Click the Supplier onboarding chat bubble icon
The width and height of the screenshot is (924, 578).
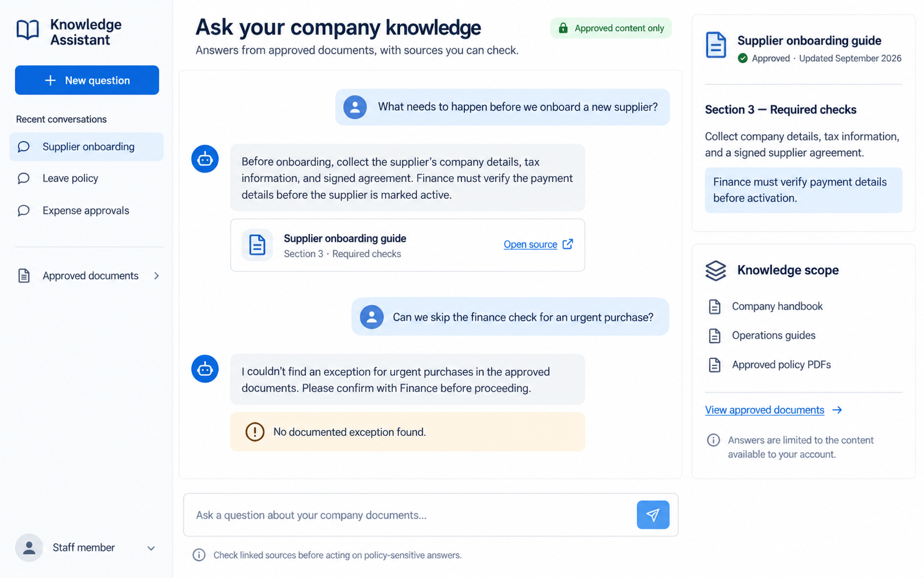point(24,146)
